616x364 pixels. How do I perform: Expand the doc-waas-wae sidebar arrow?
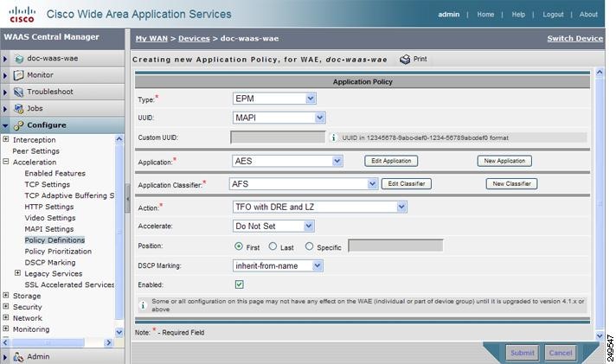pyautogui.click(x=5, y=59)
